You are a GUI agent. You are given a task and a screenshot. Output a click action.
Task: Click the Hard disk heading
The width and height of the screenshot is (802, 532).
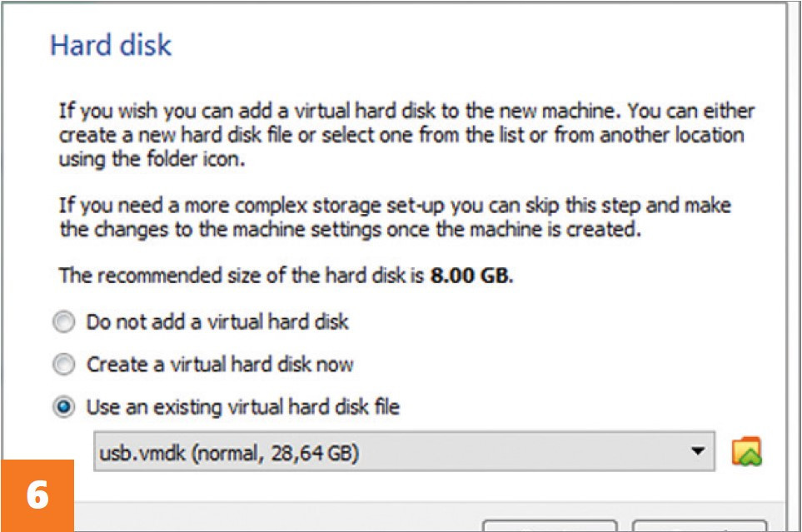(x=111, y=45)
